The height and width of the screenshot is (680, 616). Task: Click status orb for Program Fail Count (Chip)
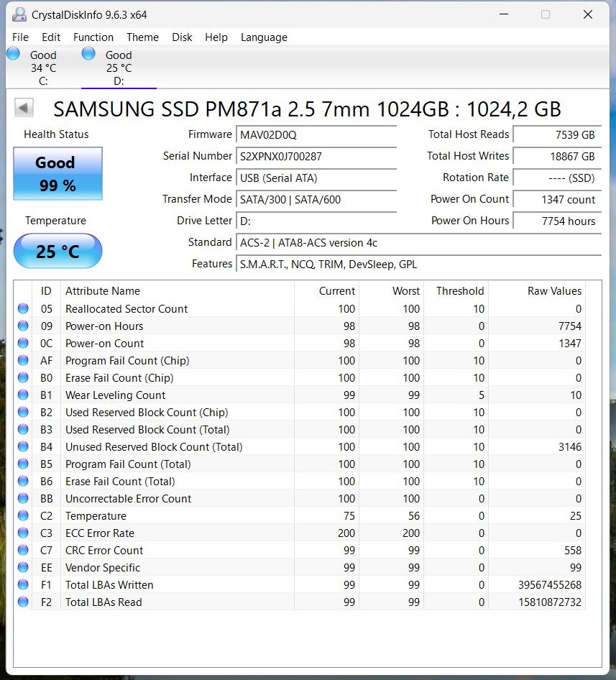[23, 360]
